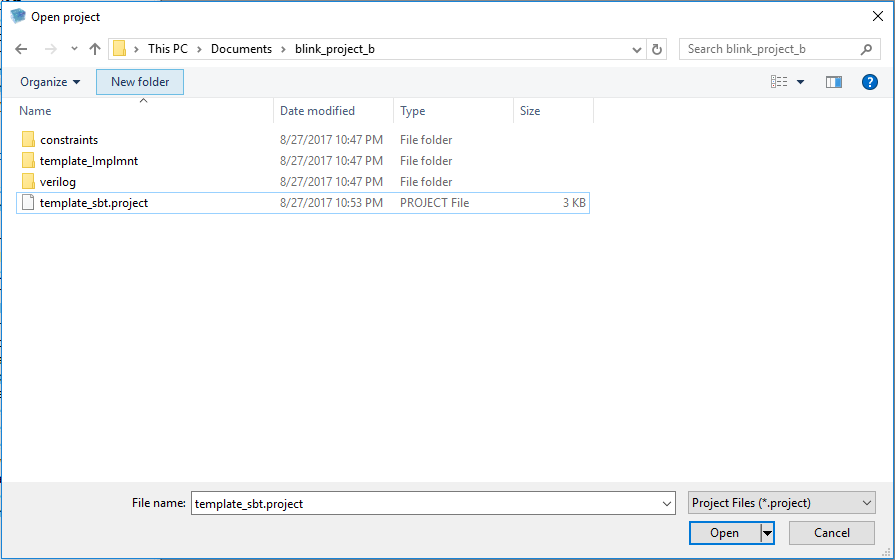
Task: Click Documents in the breadcrumb path
Action: (241, 49)
